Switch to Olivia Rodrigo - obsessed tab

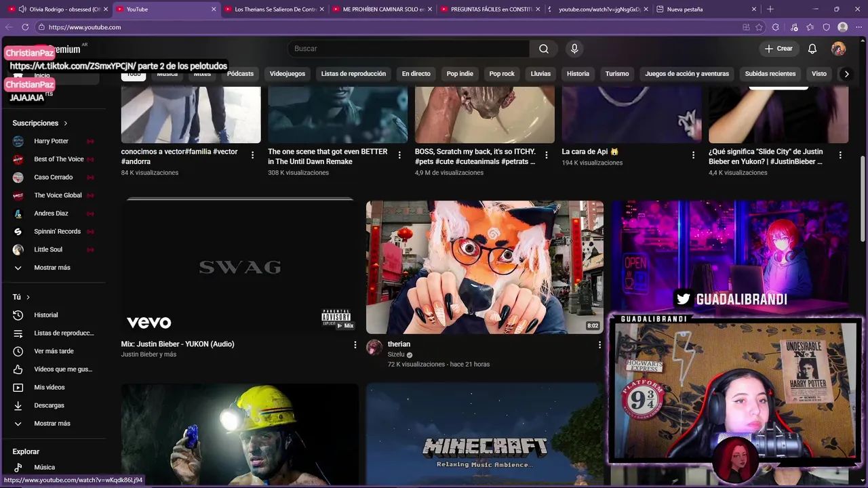point(58,9)
